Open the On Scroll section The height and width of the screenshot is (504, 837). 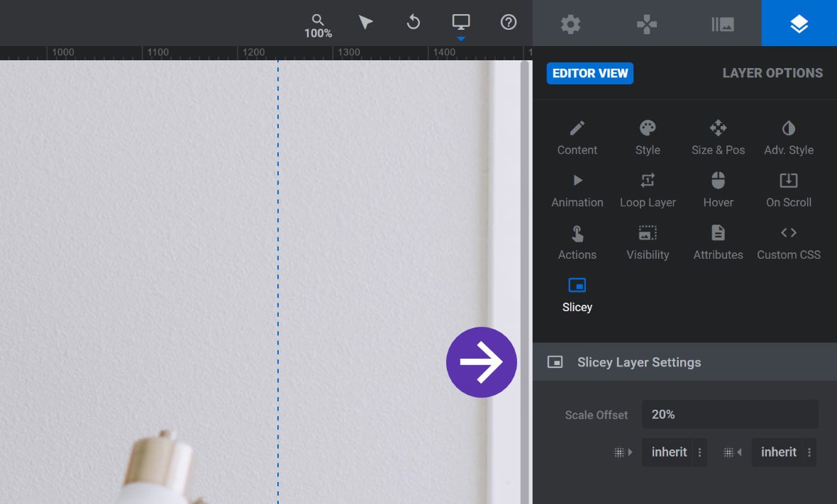789,190
